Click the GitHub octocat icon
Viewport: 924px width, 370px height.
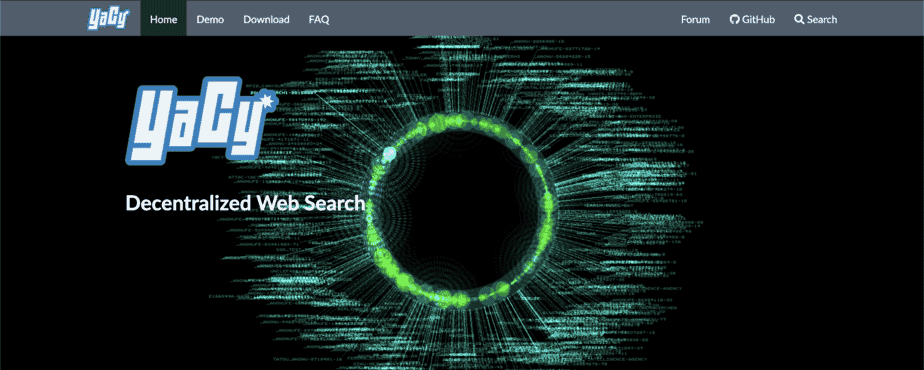734,19
